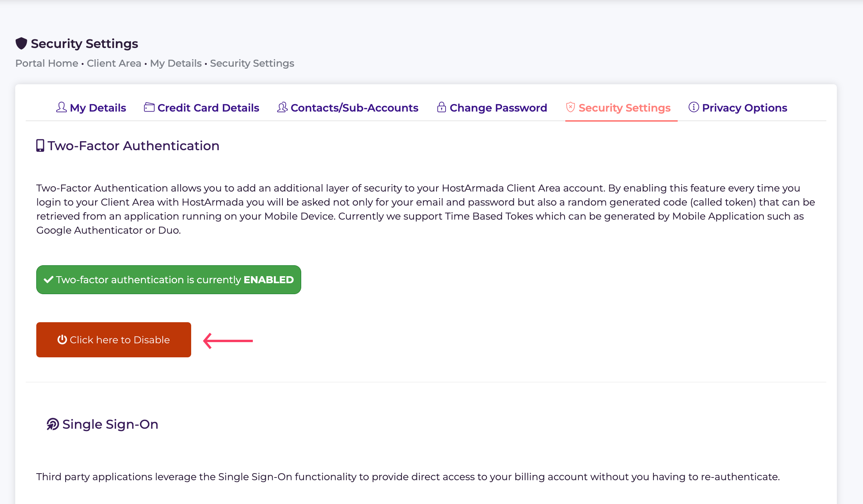Switch to the Credit Card Details tab
This screenshot has height=504, width=863.
201,108
